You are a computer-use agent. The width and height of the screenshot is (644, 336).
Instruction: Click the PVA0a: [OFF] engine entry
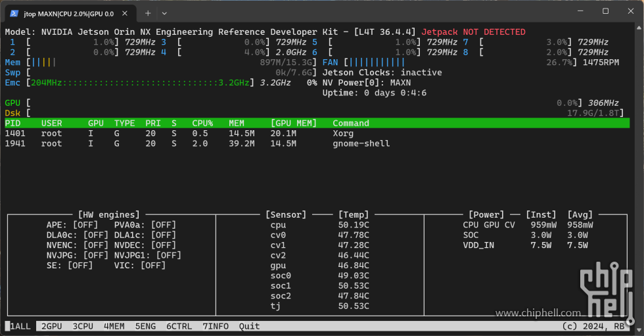point(145,225)
